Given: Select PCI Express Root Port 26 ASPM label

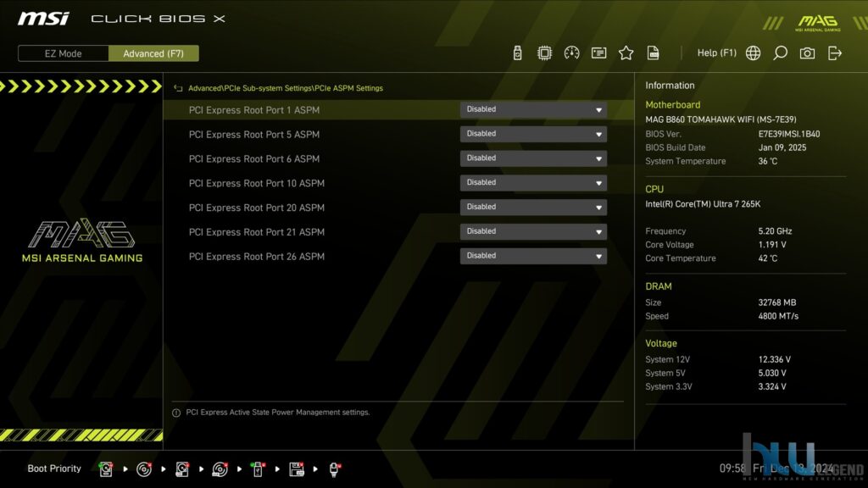Looking at the screenshot, I should pos(257,256).
